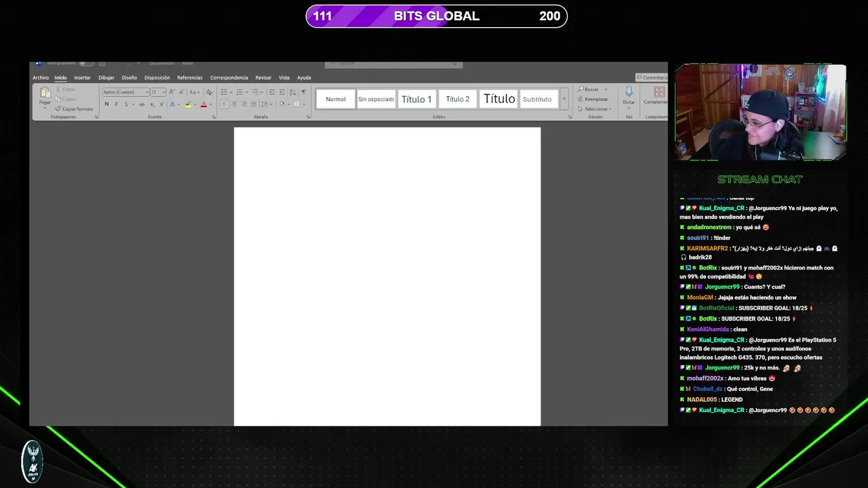This screenshot has width=868, height=488.
Task: Click into the blank document page
Action: point(387,277)
